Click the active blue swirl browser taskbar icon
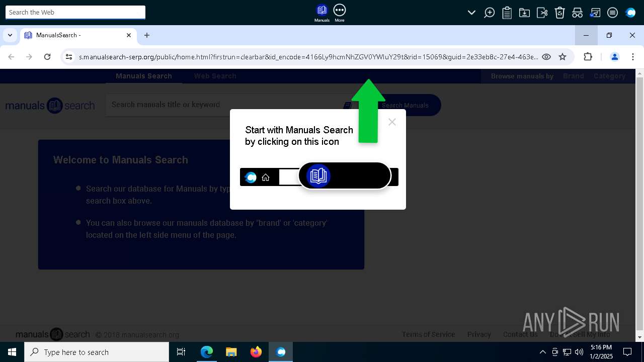Image resolution: width=644 pixels, height=362 pixels. point(281,352)
